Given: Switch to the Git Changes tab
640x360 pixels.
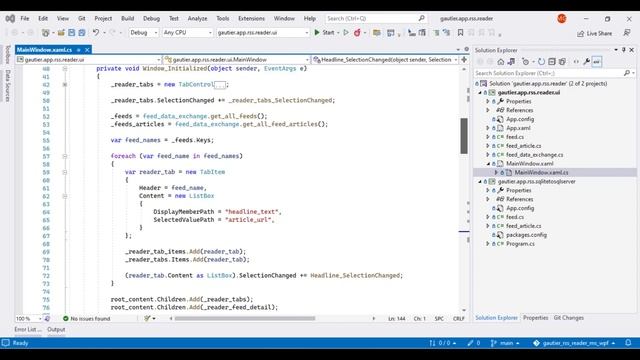Looking at the screenshot, I should pyautogui.click(x=569, y=318).
